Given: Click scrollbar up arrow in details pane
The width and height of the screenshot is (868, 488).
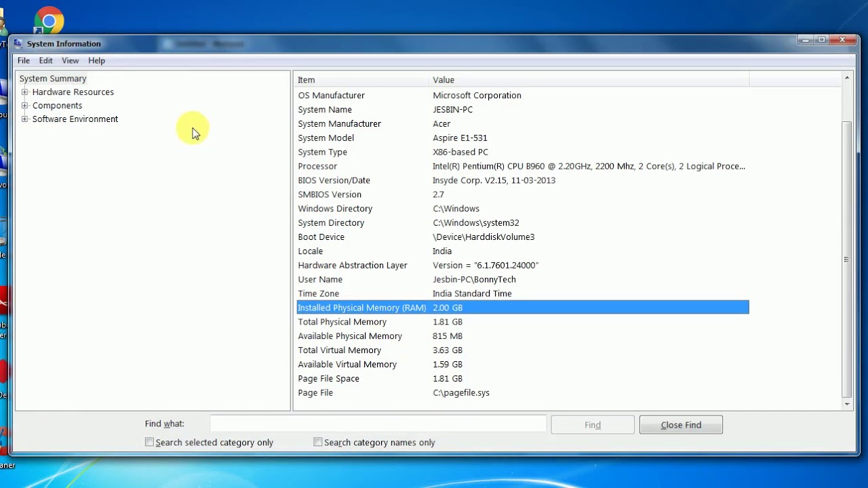Looking at the screenshot, I should tap(846, 78).
